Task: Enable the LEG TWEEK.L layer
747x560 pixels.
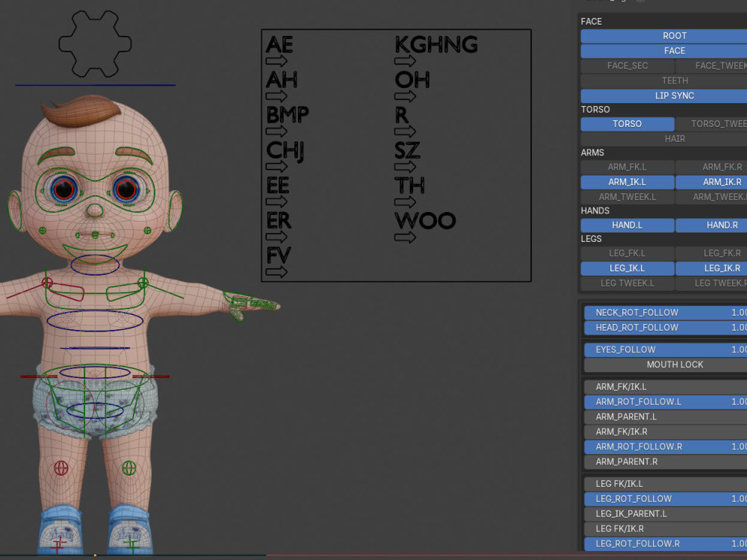Action: (627, 283)
